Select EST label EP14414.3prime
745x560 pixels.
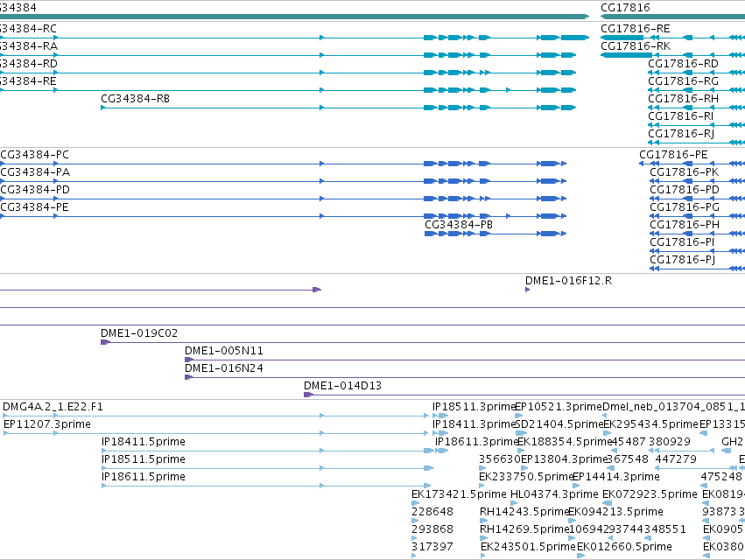(x=616, y=477)
